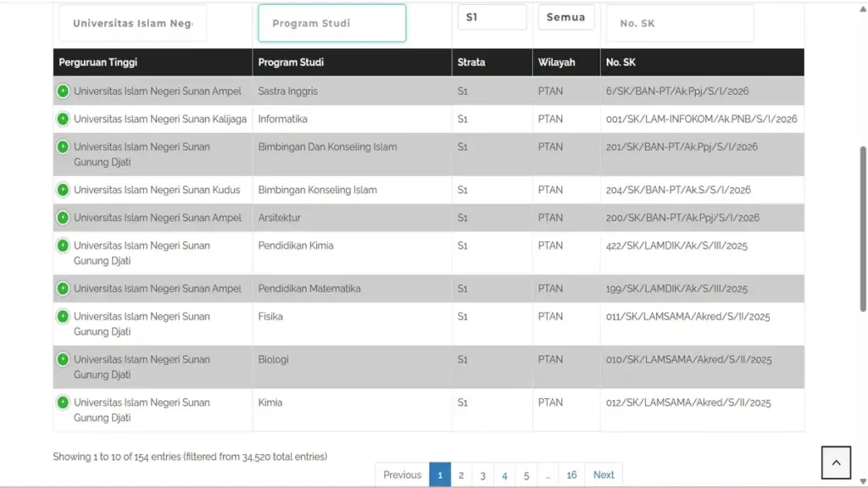Click the vertical page scrollbar
This screenshot has width=868, height=488.
pos(863,229)
